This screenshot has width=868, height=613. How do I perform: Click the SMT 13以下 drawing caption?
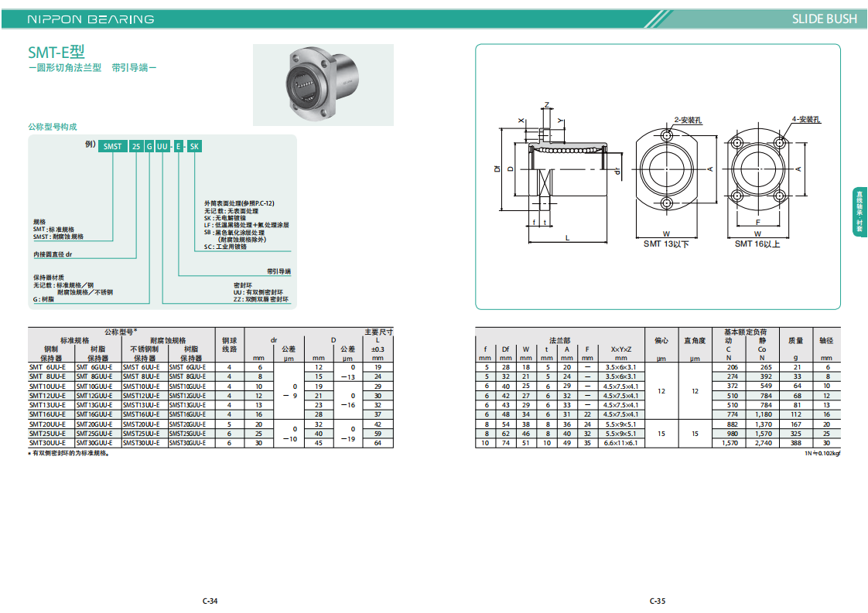tap(666, 244)
